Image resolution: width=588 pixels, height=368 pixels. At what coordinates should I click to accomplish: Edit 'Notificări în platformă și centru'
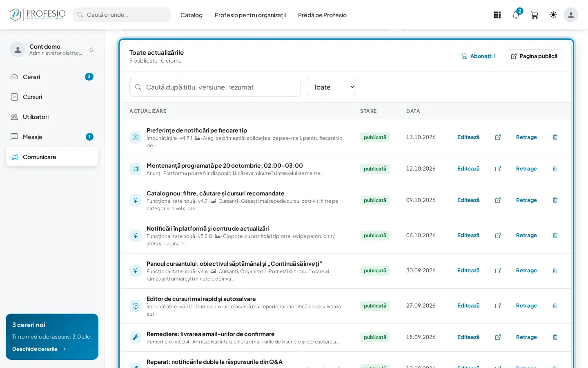468,236
